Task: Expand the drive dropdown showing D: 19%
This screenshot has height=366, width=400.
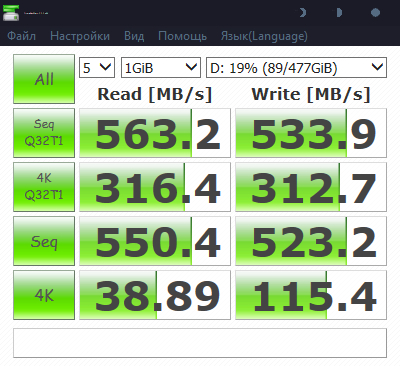Action: click(x=296, y=68)
